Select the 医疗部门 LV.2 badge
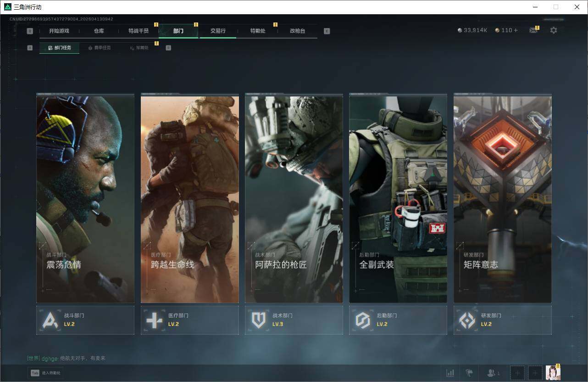The image size is (588, 382). coord(189,320)
